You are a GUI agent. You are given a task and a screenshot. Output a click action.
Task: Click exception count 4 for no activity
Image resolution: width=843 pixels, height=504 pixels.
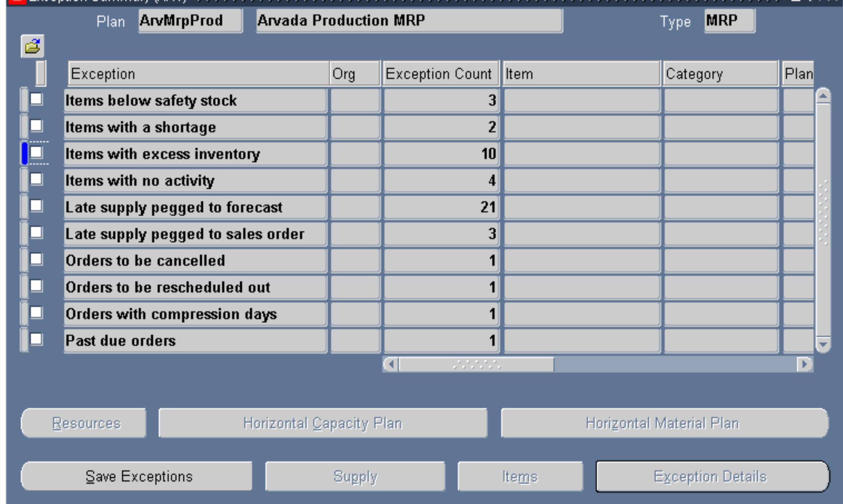tap(441, 181)
